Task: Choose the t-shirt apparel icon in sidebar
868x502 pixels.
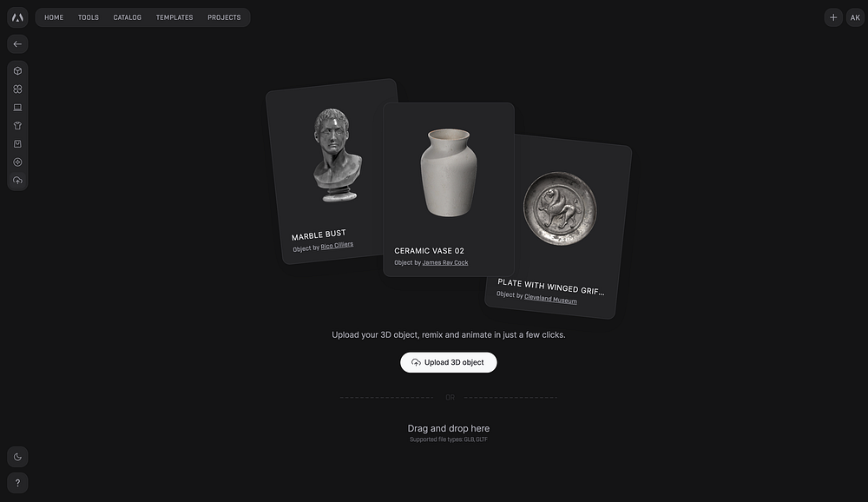Action: point(17,126)
